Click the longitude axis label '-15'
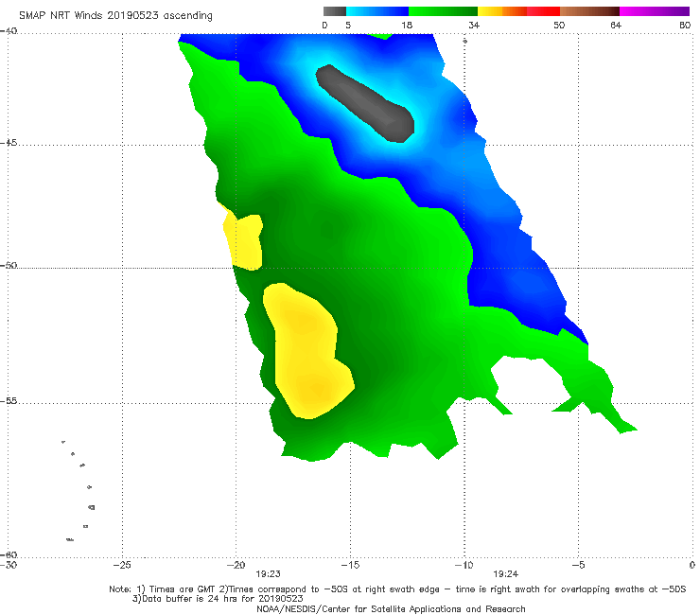This screenshot has width=700, height=615. tap(350, 565)
